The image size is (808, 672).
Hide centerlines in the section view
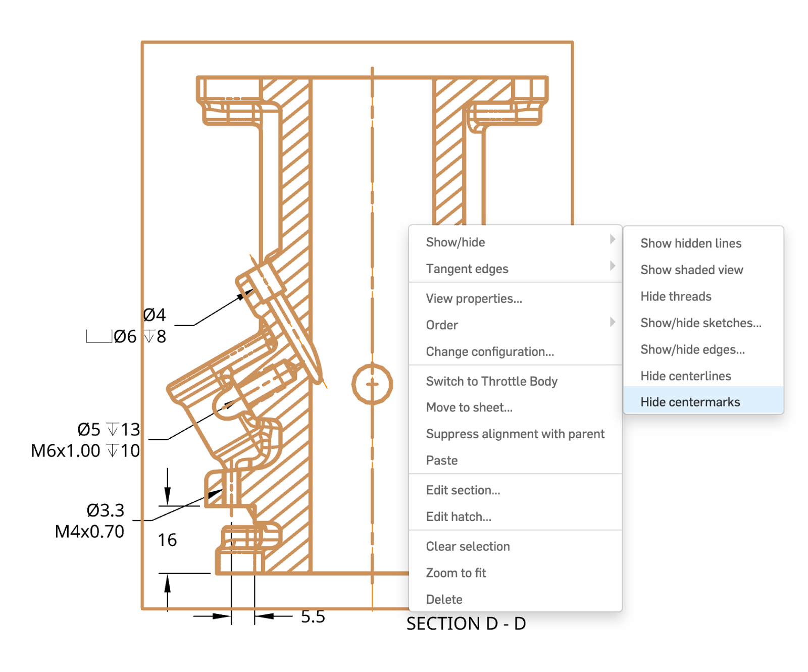point(685,376)
